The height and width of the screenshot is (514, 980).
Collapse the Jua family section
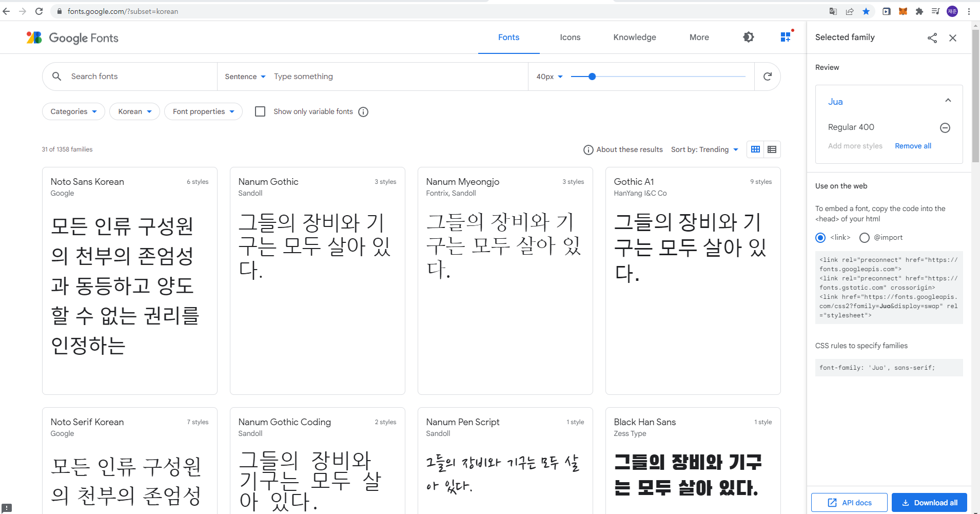[948, 101]
